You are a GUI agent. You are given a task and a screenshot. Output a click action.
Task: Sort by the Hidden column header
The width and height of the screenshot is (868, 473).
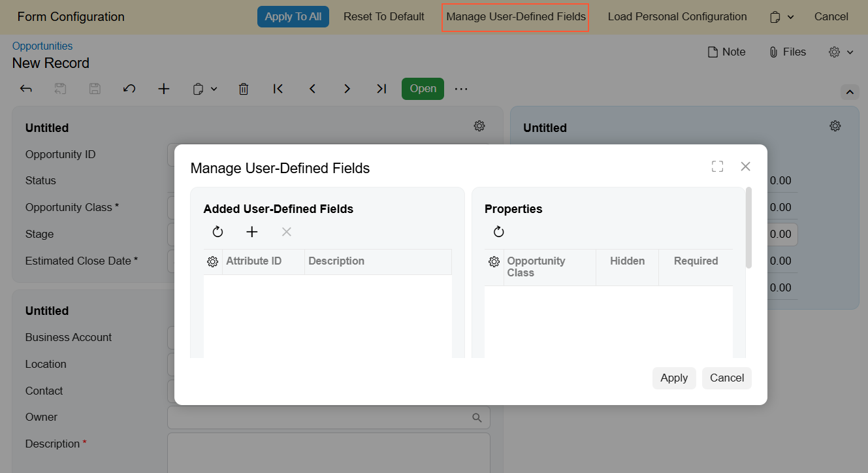(627, 261)
